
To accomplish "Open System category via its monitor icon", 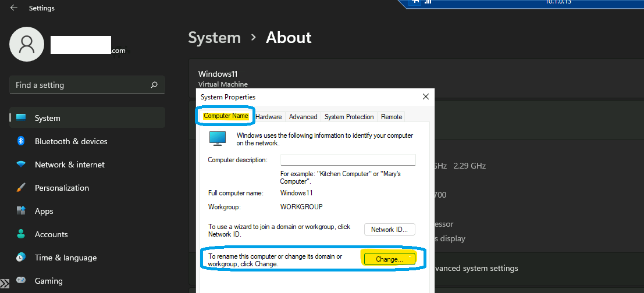I will [21, 118].
